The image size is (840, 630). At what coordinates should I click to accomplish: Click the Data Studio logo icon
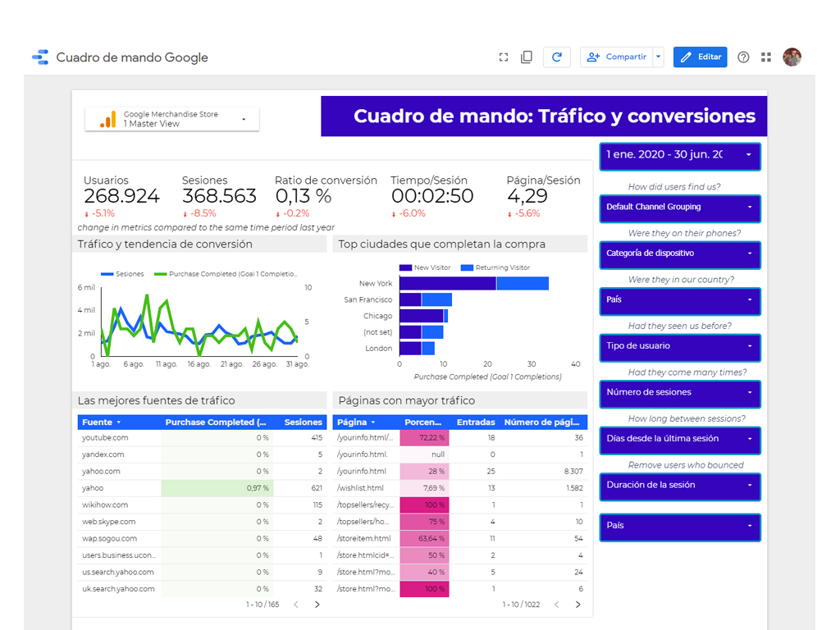pos(40,57)
